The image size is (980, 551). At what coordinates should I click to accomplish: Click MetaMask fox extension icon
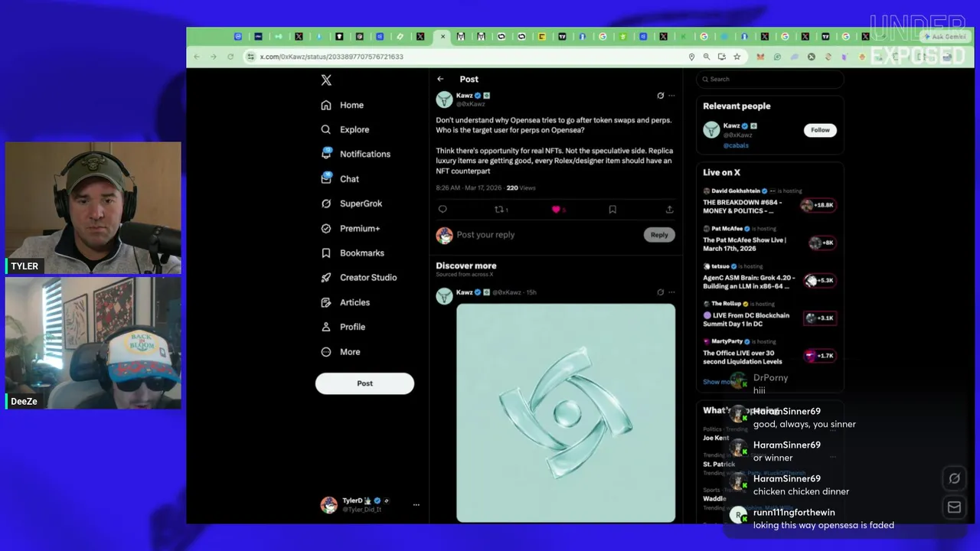(760, 57)
